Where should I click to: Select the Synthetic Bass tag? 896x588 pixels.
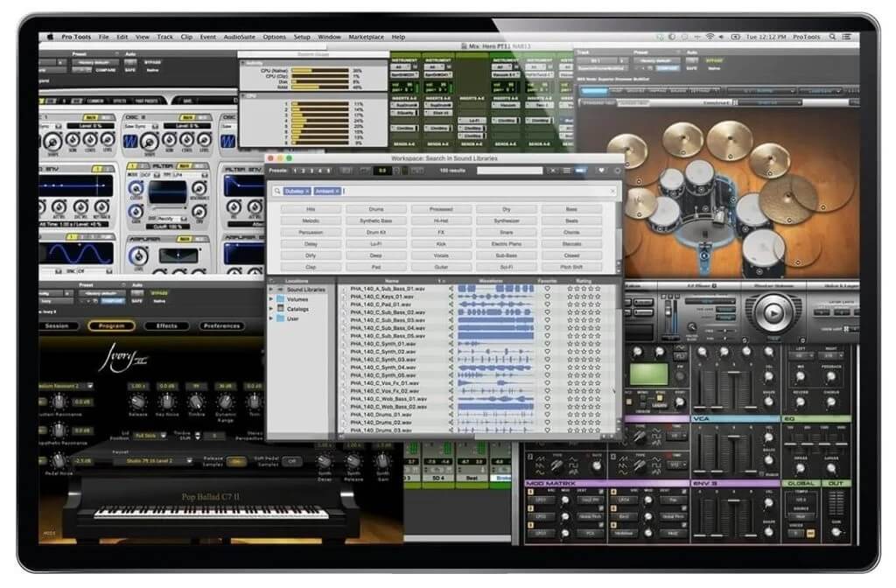tap(376, 220)
